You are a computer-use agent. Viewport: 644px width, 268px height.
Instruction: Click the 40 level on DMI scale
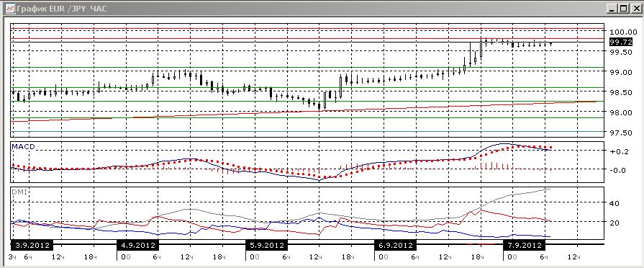[614, 203]
